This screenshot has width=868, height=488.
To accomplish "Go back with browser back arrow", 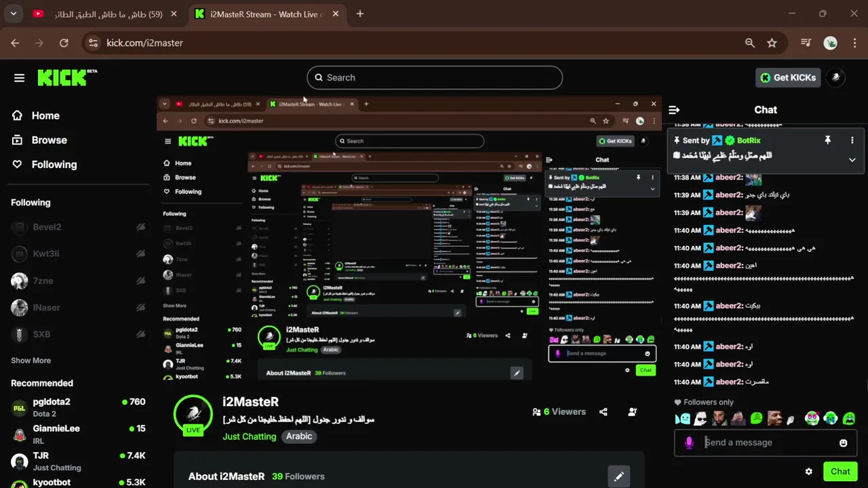I will click(x=15, y=43).
